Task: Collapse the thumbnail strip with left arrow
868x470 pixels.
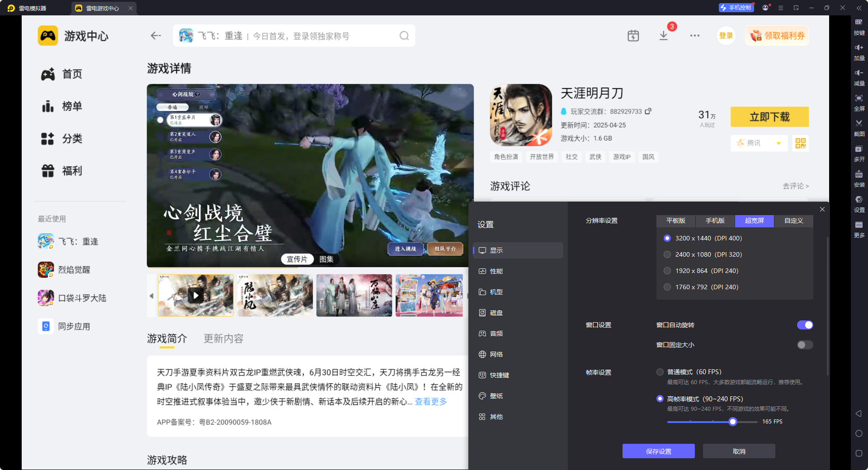Action: pos(151,296)
